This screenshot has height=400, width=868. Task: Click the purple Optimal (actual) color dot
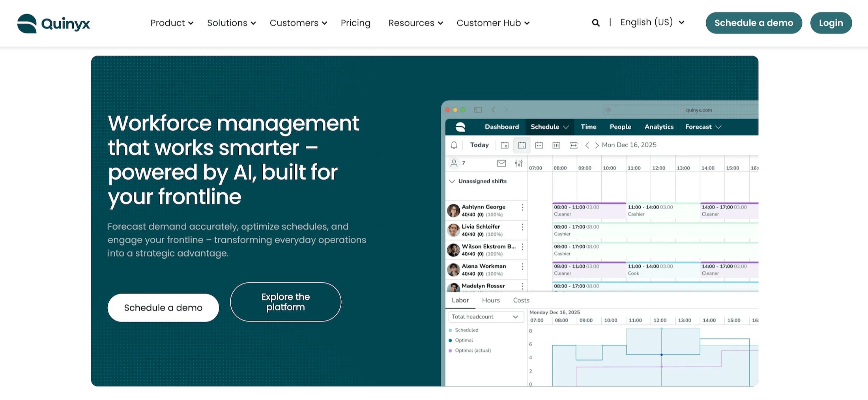pyautogui.click(x=450, y=351)
